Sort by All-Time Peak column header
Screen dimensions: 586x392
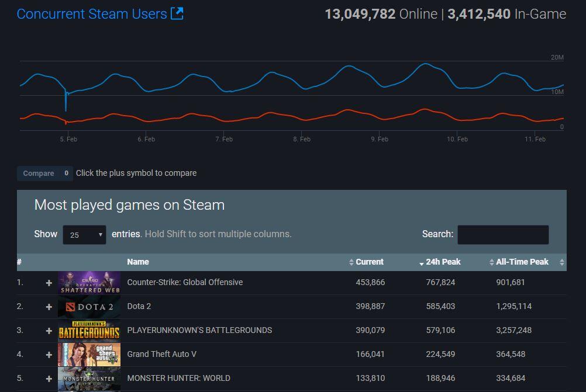(522, 262)
